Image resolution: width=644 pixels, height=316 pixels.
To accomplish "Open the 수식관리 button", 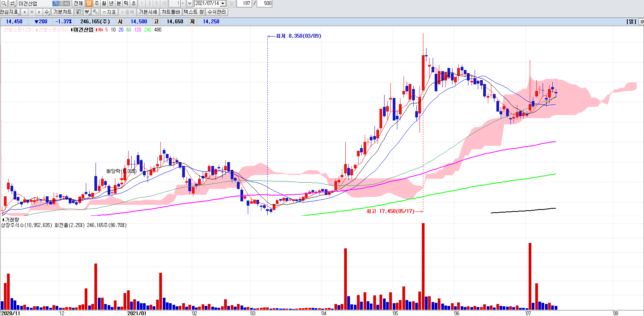I will click(x=217, y=12).
